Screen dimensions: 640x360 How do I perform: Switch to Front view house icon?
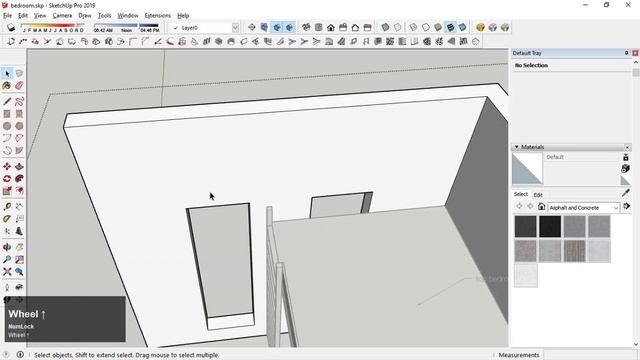click(x=331, y=27)
